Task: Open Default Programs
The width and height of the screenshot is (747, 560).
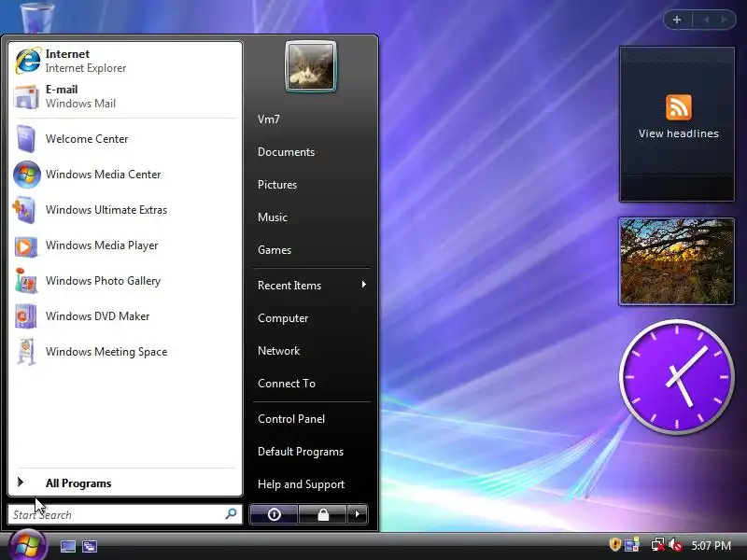Action: pyautogui.click(x=301, y=452)
